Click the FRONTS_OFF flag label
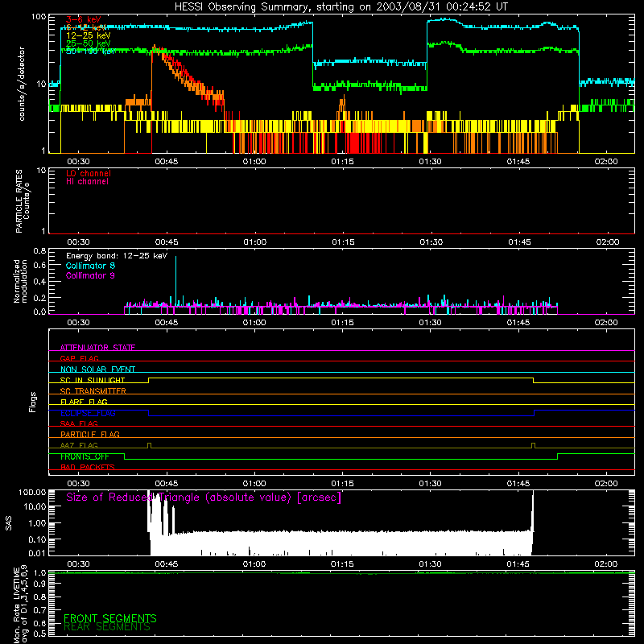This screenshot has height=644, width=644. tap(85, 456)
